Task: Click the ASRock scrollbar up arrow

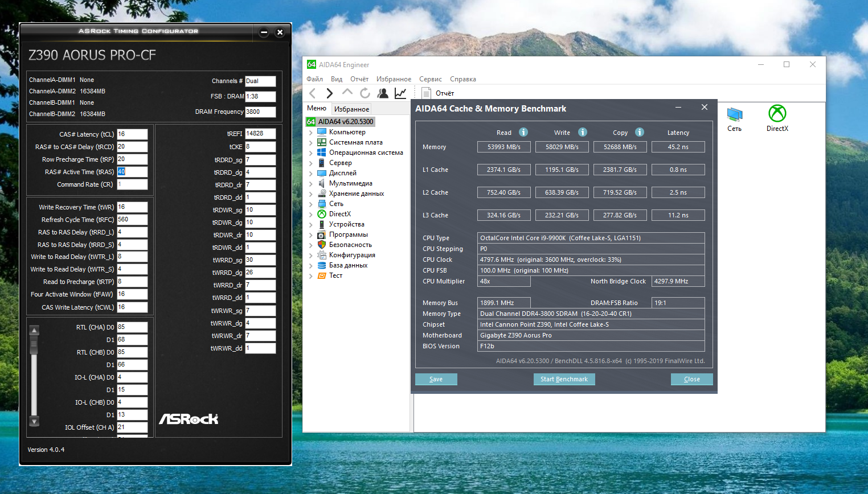Action: (x=34, y=330)
